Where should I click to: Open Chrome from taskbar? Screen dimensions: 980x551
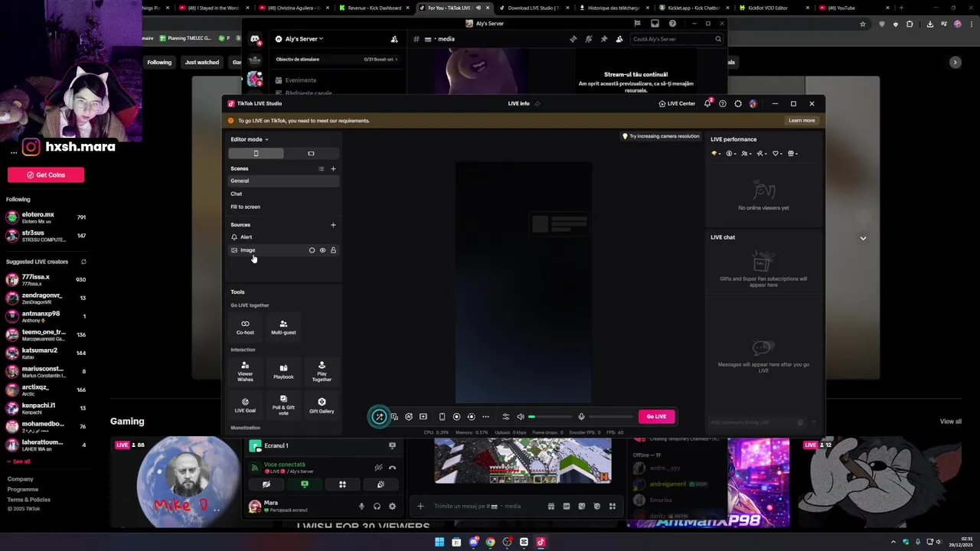pos(490,542)
